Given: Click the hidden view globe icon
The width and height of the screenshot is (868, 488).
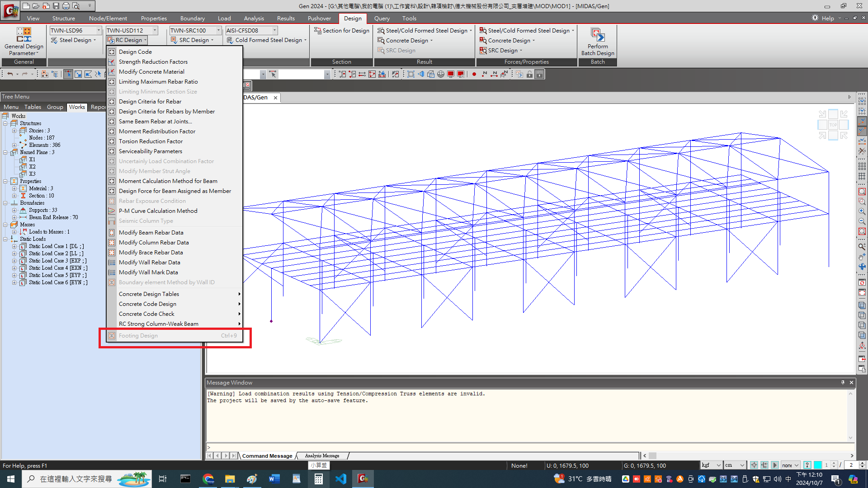Looking at the screenshot, I should tap(441, 74).
